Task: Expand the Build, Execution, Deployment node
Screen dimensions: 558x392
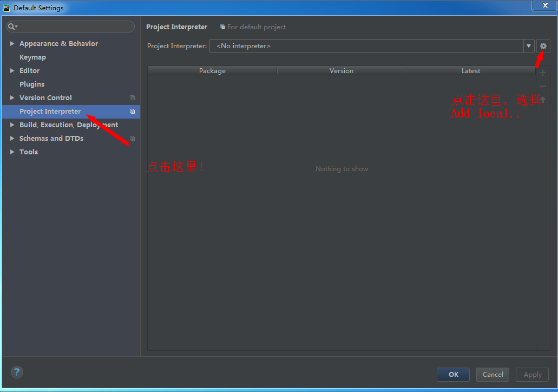Action: [x=12, y=125]
